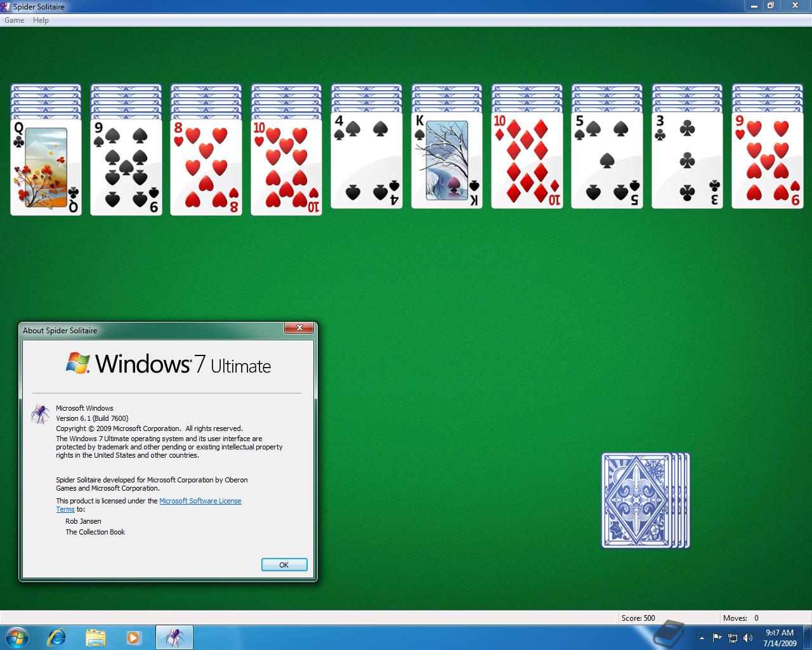Open the volume speaker icon

tap(748, 637)
